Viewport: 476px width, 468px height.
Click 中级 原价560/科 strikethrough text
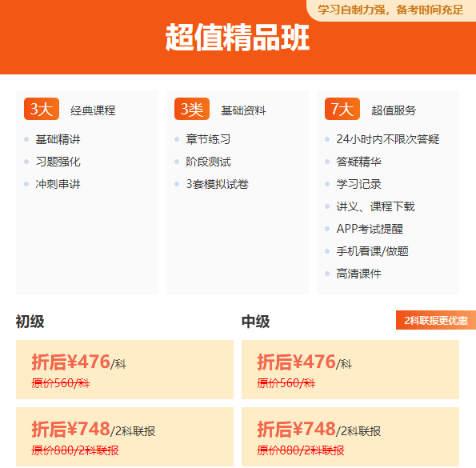pos(286,383)
